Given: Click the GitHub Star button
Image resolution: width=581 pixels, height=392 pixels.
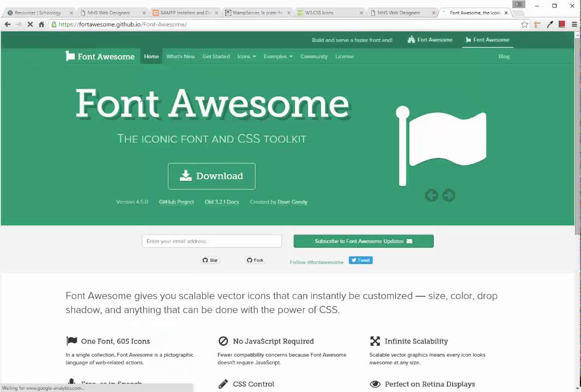Looking at the screenshot, I should click(x=210, y=260).
